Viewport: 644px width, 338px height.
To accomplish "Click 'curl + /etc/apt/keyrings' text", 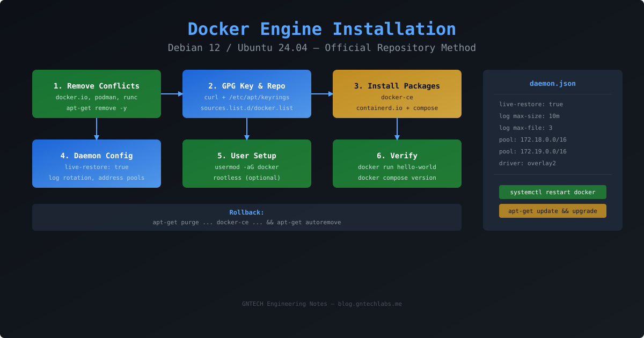I will click(247, 97).
